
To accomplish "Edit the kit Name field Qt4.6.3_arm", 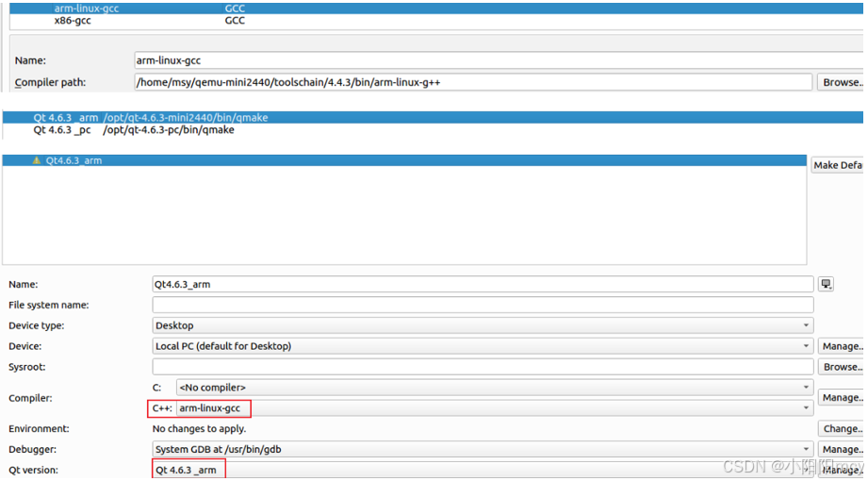I will tap(483, 284).
